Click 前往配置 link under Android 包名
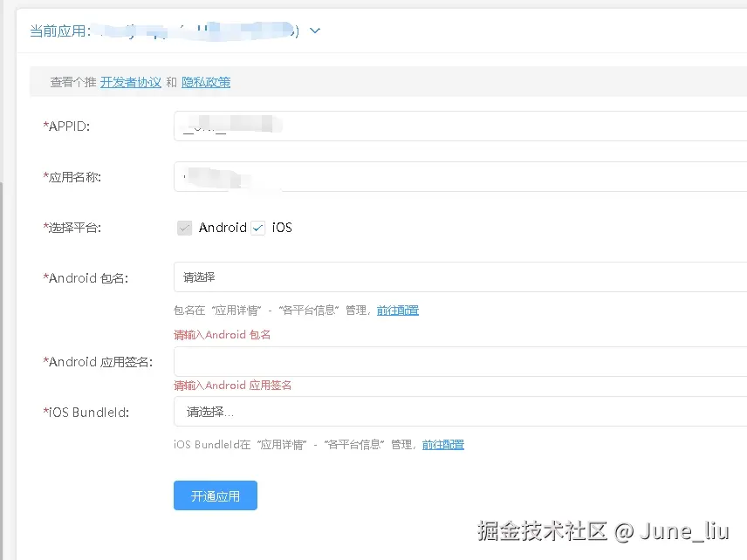 pos(398,310)
